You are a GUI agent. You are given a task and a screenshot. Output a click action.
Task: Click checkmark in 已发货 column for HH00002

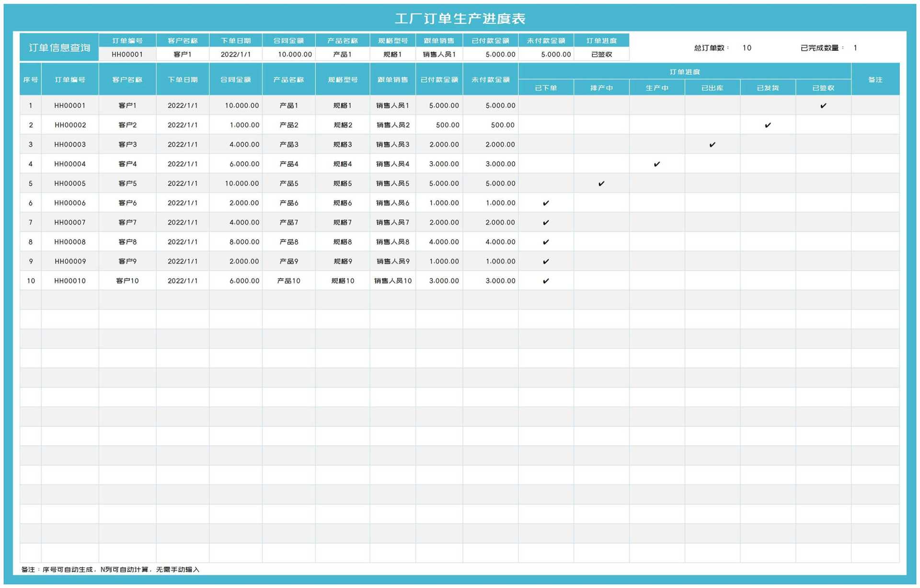(x=768, y=125)
